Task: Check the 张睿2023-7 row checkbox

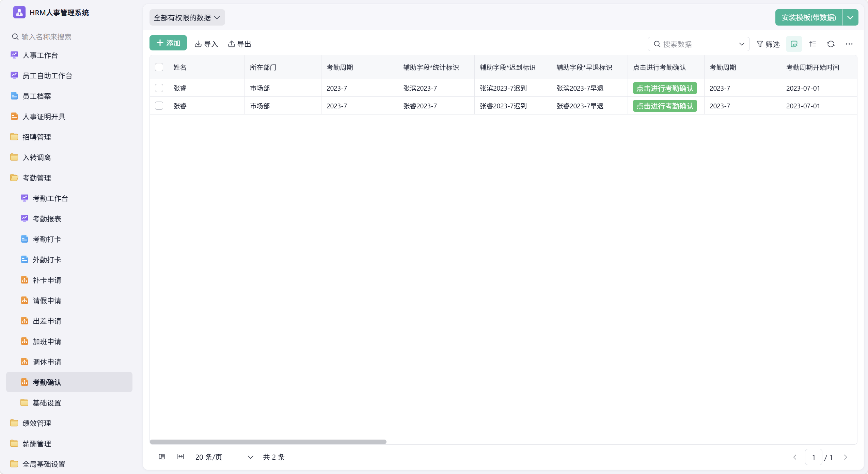Action: click(159, 106)
